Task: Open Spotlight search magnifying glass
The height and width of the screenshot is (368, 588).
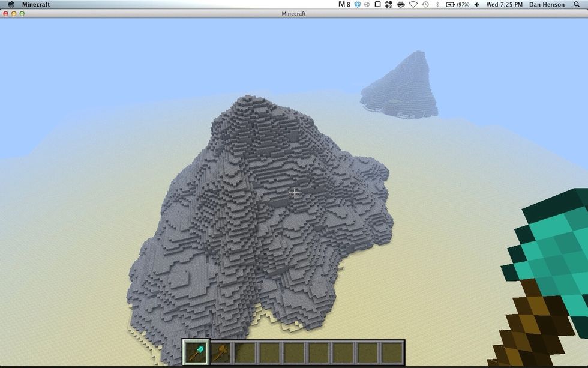Action: tap(577, 4)
